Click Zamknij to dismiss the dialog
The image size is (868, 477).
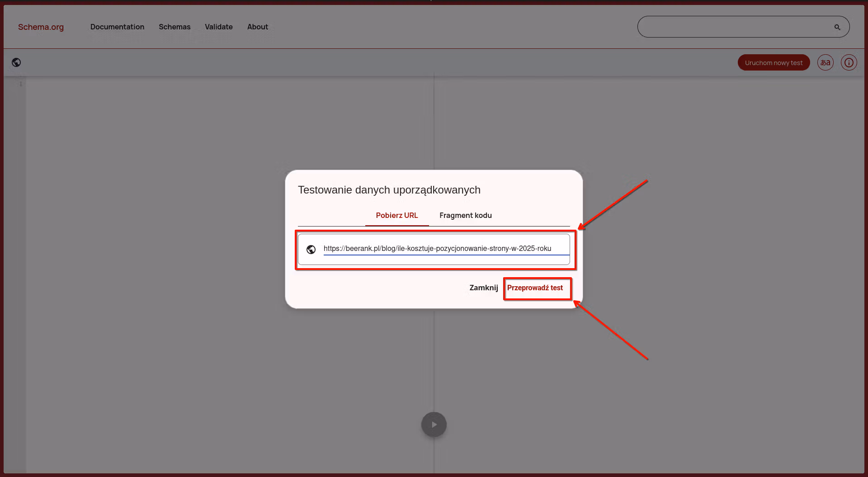(483, 288)
